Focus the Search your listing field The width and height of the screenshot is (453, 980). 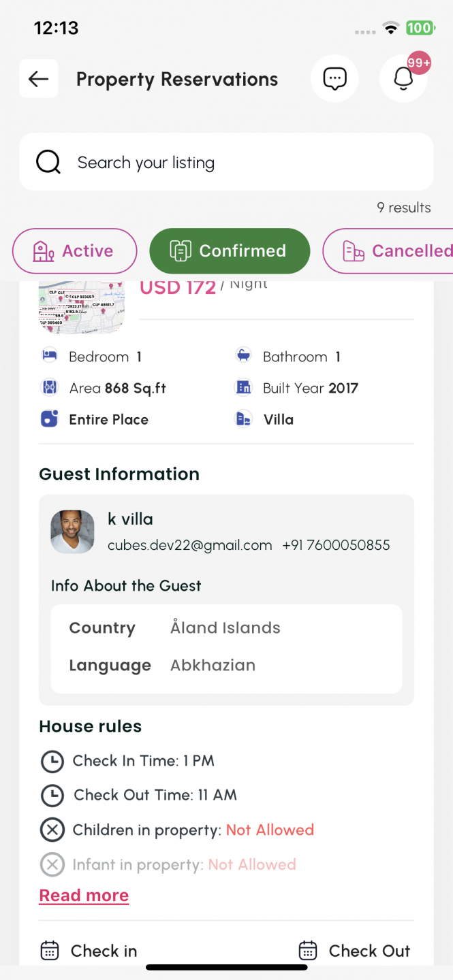(226, 162)
